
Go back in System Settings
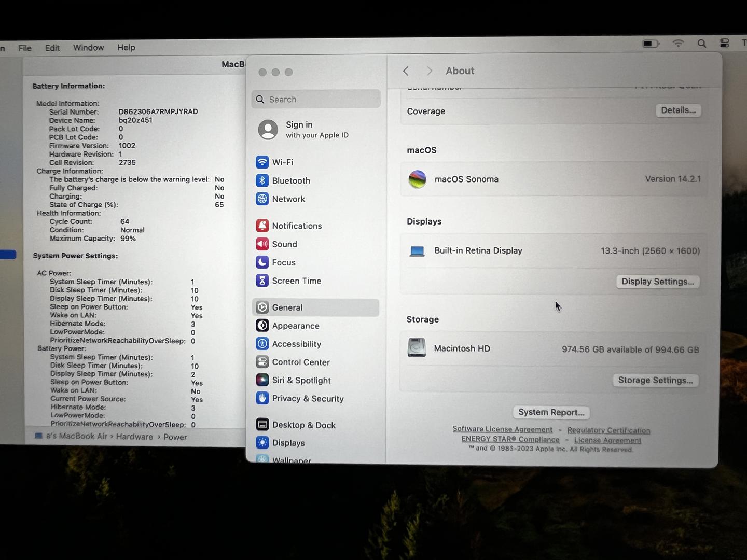tap(406, 71)
